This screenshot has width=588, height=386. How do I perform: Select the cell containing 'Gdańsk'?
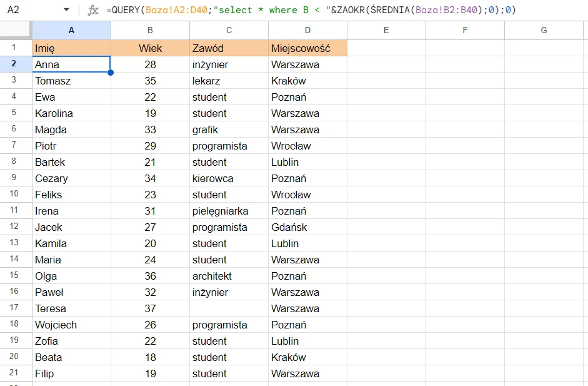[307, 227]
